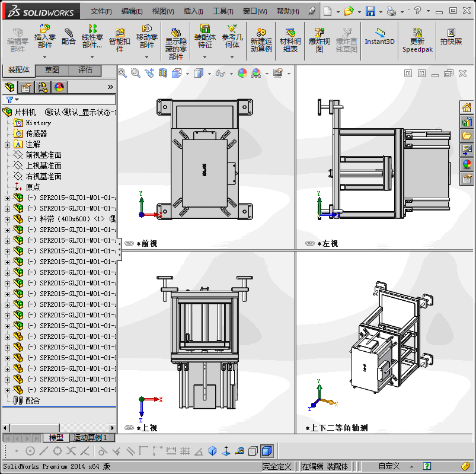This screenshot has width=476, height=474.
Task: Click the View Settings monitor icon
Action: pyautogui.click(x=278, y=73)
